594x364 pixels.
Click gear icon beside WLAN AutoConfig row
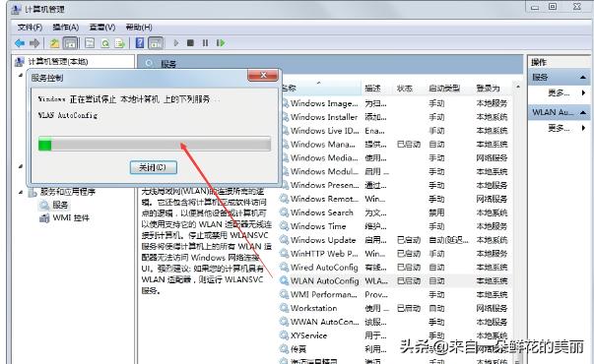(284, 280)
